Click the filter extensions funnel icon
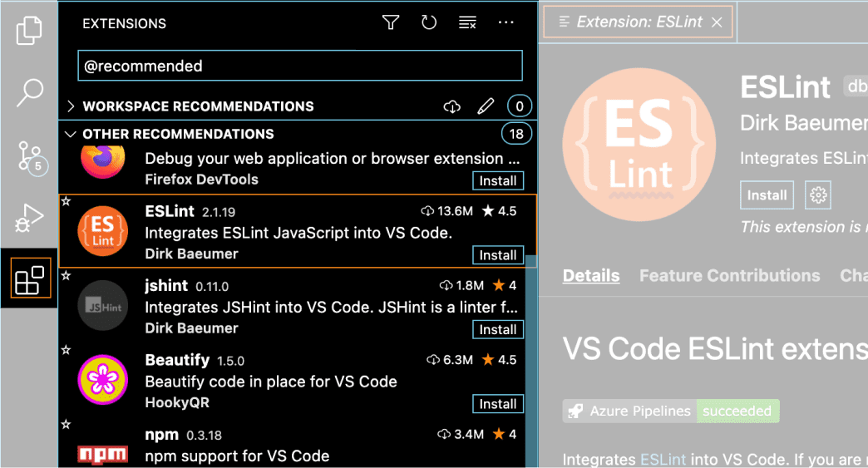The width and height of the screenshot is (868, 468). point(391,22)
